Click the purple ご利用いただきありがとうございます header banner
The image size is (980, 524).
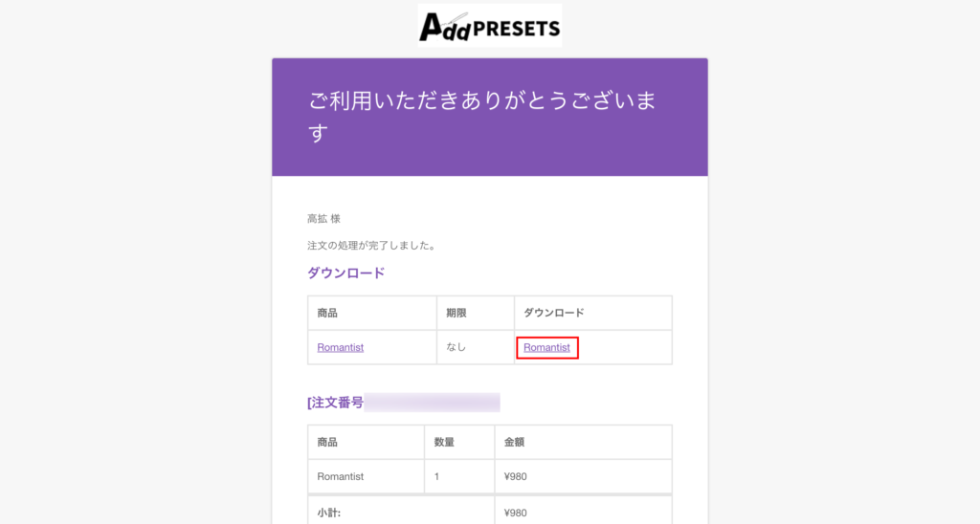[489, 117]
